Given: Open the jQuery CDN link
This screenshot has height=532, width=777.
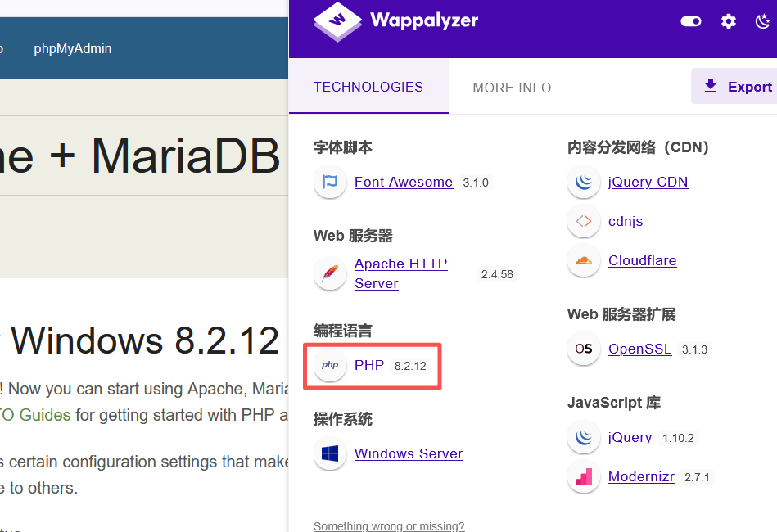Looking at the screenshot, I should [648, 182].
